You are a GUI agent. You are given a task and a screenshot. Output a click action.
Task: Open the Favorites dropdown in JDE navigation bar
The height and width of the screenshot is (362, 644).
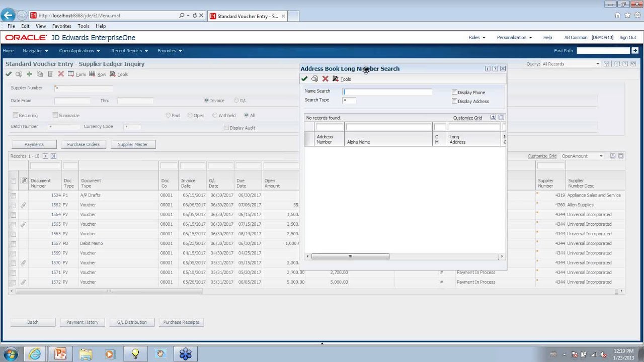click(x=170, y=51)
